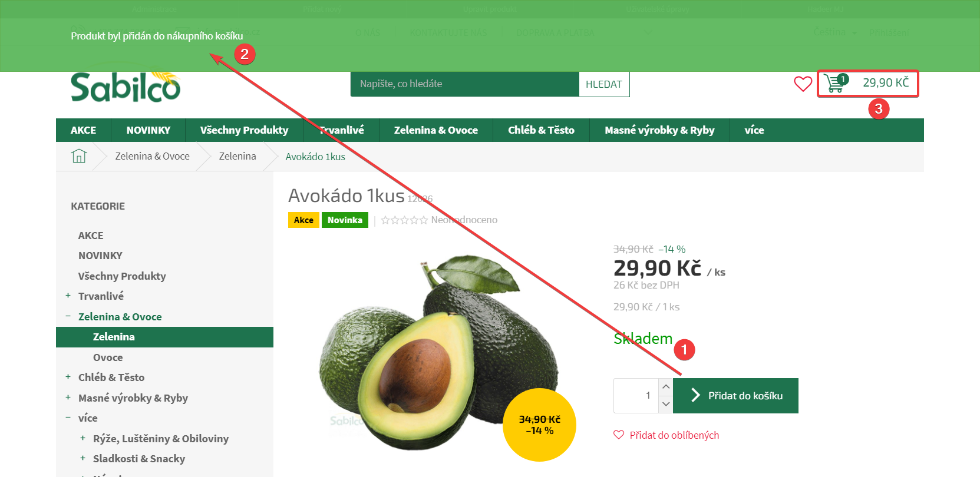
Task: Open the wishlist heart icon in header
Action: [803, 84]
